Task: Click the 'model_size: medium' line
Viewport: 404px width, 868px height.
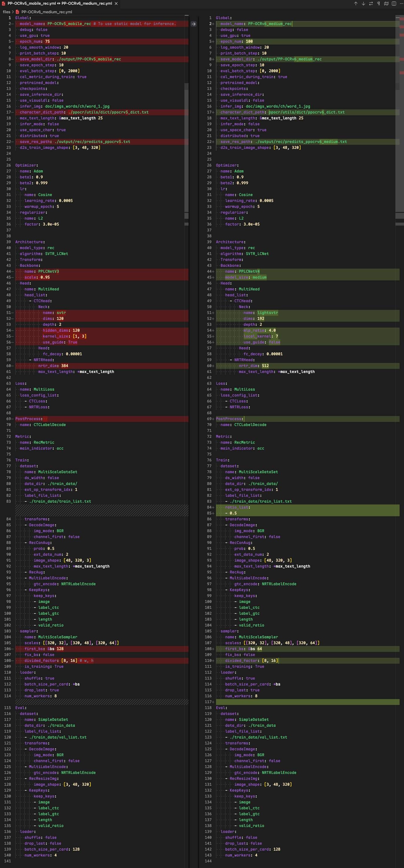Action: click(307, 277)
